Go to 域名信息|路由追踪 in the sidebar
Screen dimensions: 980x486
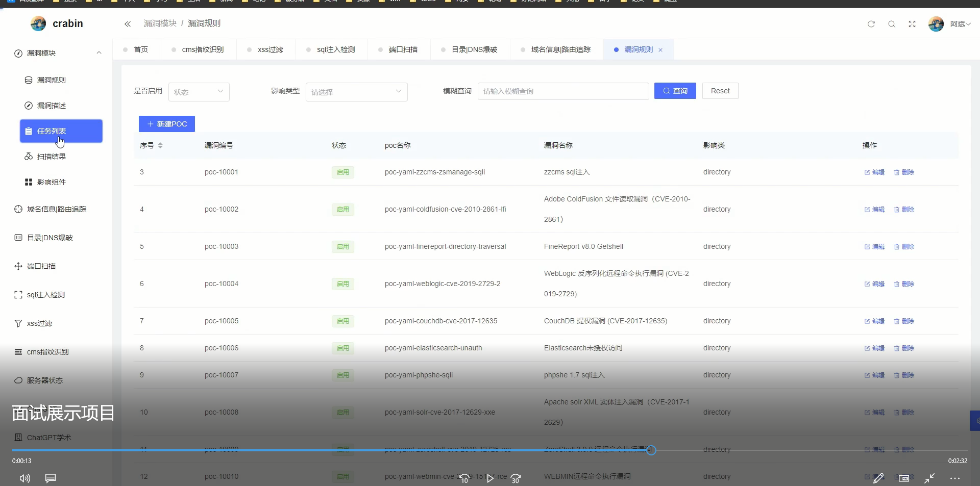pyautogui.click(x=56, y=209)
